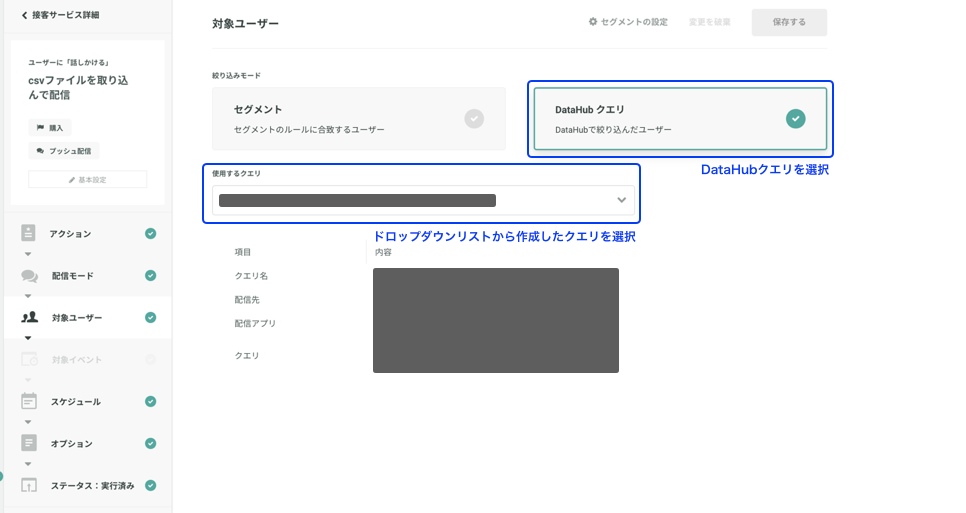This screenshot has height=513, width=966.
Task: Click the クエリ名 row label
Action: click(x=251, y=276)
